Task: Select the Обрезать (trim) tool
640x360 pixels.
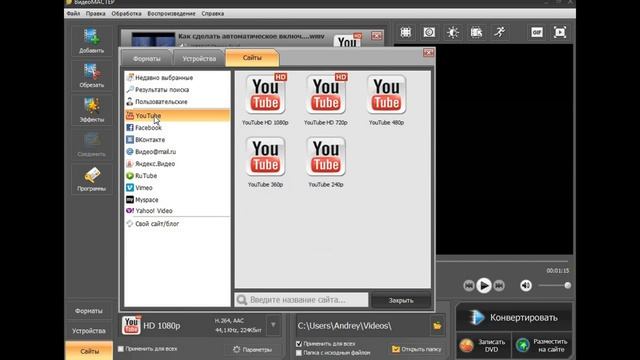Action: tap(91, 75)
